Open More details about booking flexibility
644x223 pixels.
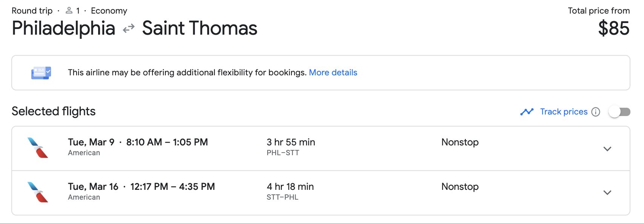click(333, 72)
